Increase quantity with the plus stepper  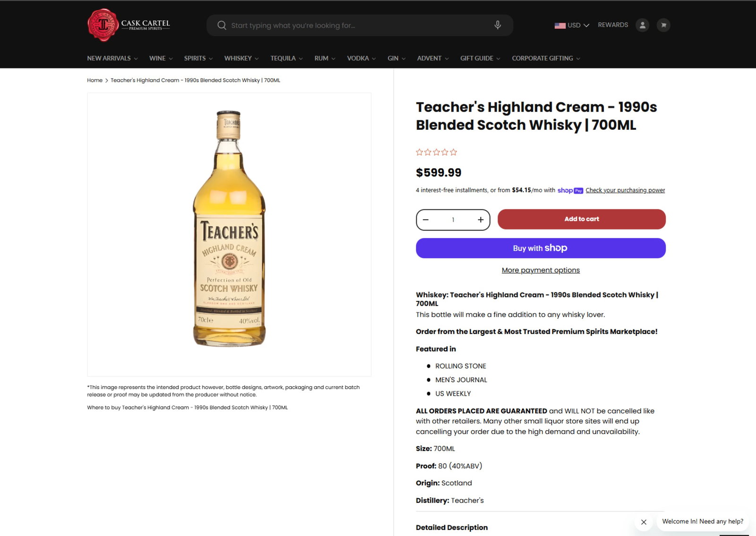480,220
